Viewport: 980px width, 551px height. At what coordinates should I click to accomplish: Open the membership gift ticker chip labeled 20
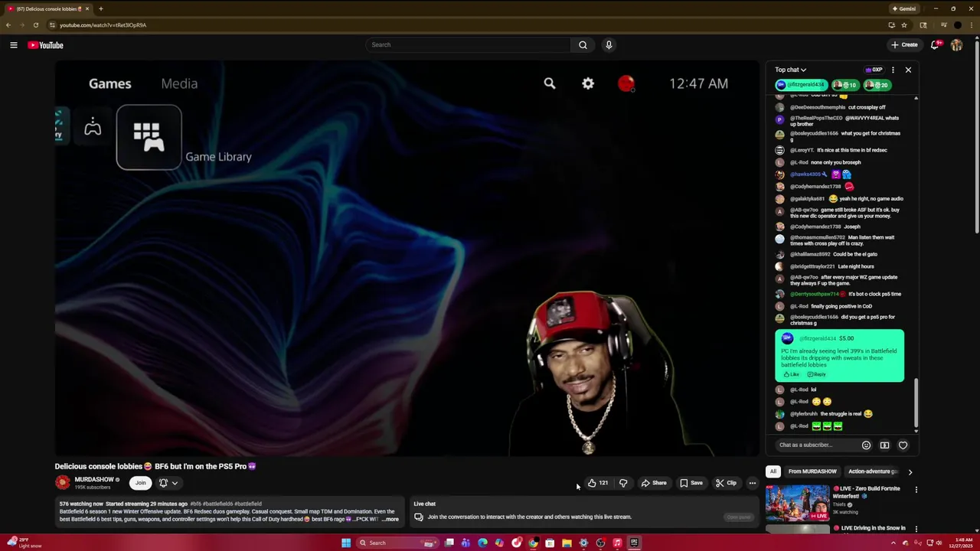(x=877, y=85)
